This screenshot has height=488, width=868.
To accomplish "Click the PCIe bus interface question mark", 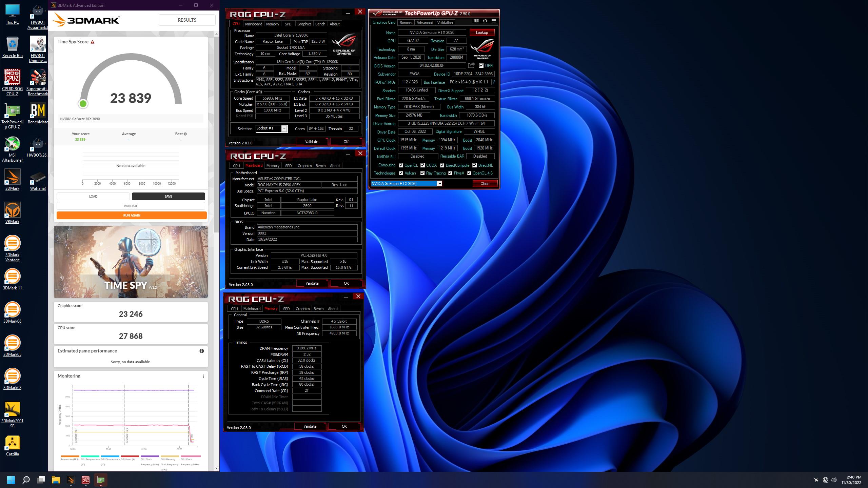I will 494,82.
